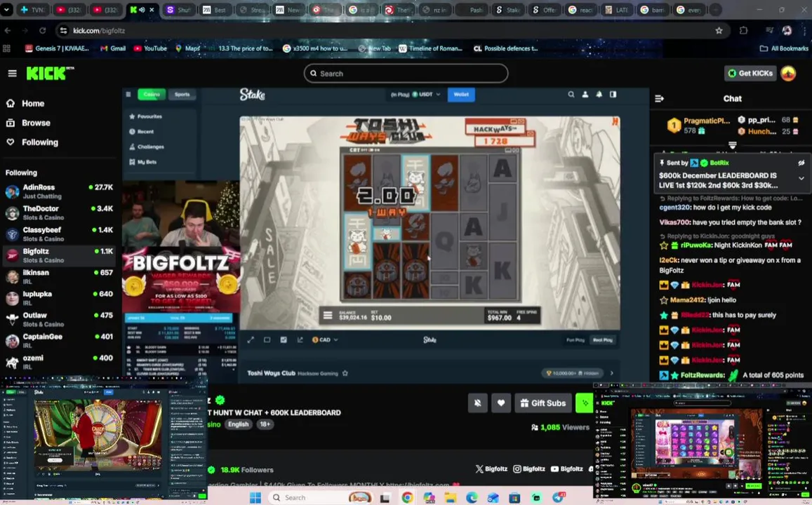
Task: Open the slot game hamburger menu
Action: pos(327,315)
